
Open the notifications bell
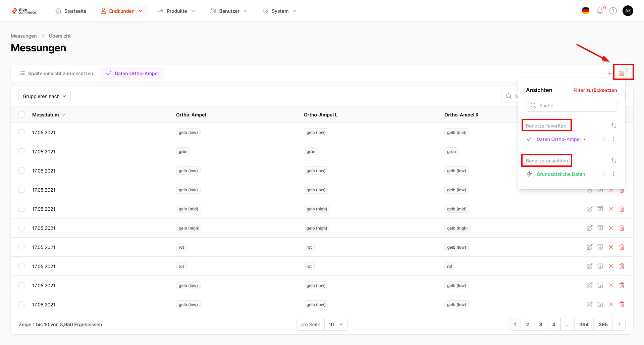coord(600,11)
